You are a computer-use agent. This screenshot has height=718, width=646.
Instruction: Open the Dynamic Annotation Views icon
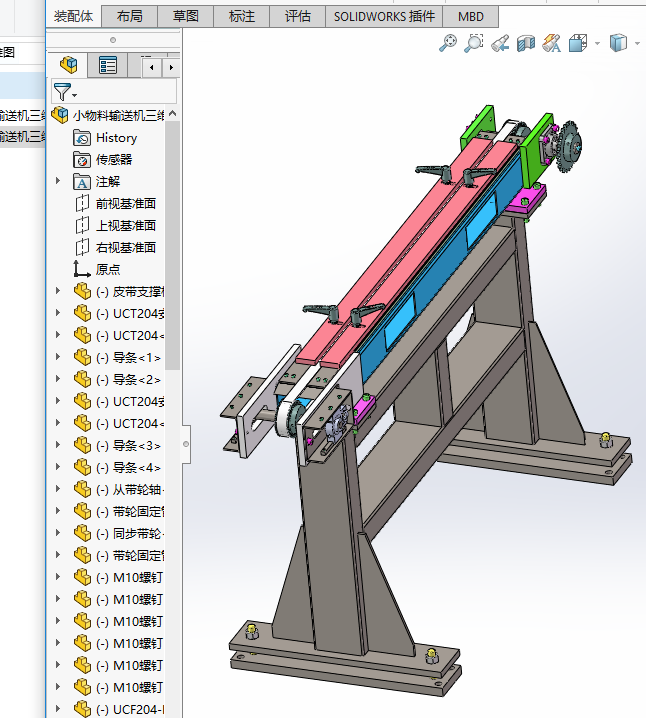tap(552, 44)
